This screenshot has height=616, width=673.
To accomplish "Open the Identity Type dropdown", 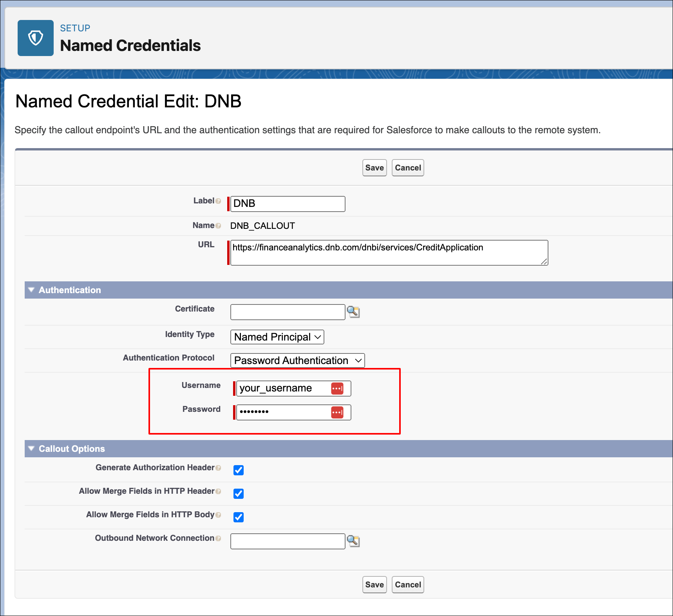I will [277, 337].
